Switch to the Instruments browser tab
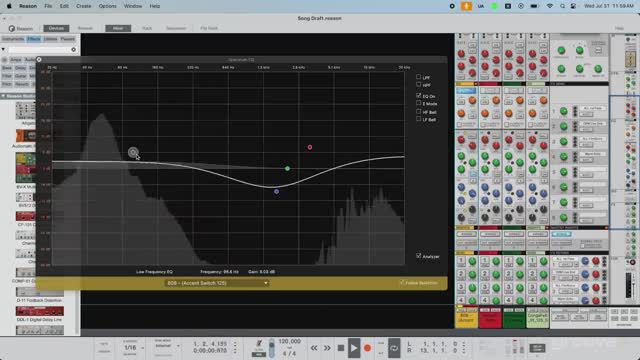Image resolution: width=640 pixels, height=360 pixels. coord(13,39)
